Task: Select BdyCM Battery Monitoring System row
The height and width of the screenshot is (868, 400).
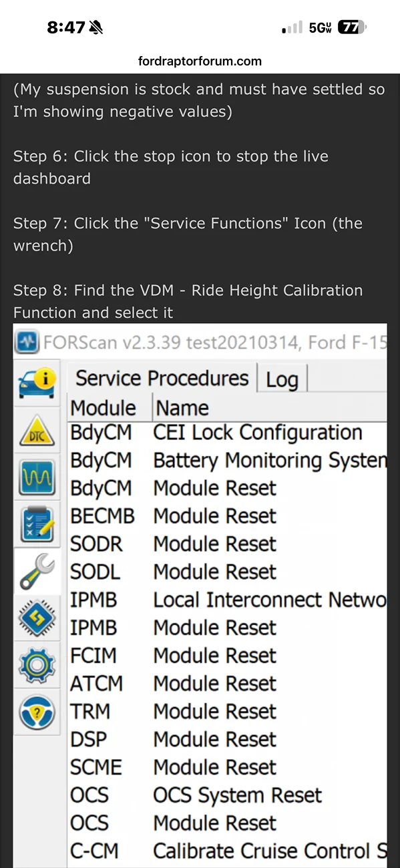Action: 227,461
